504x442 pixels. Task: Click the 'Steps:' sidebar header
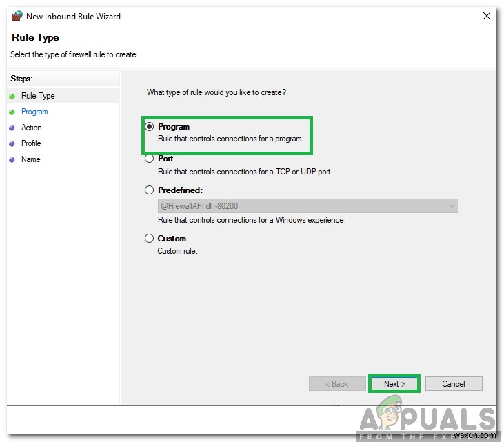click(21, 79)
